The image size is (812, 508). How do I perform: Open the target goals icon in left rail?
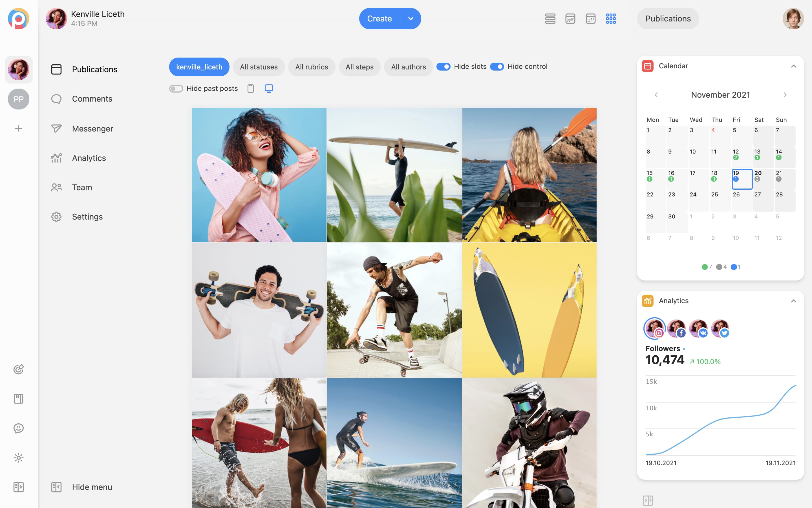[x=18, y=369]
